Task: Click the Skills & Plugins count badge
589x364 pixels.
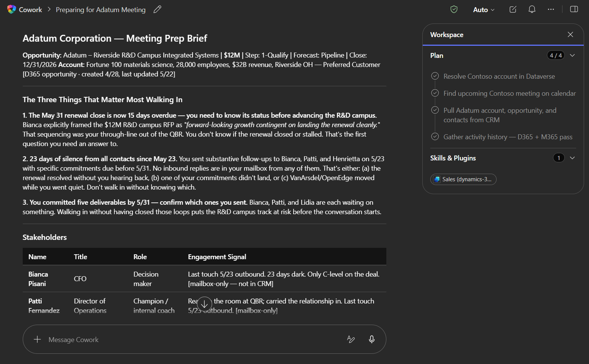Action: [x=559, y=158]
